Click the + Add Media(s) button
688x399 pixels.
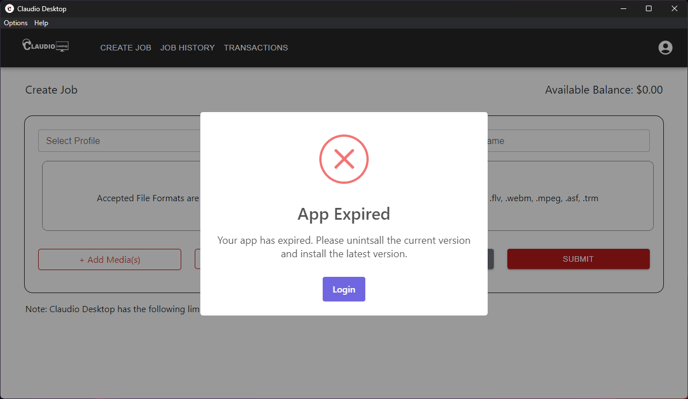coord(110,259)
